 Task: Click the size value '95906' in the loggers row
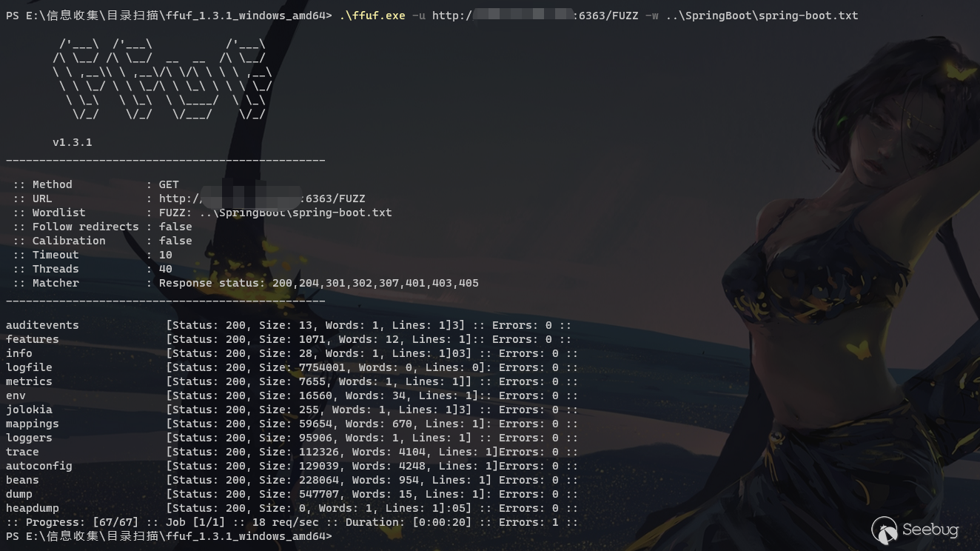(x=315, y=438)
